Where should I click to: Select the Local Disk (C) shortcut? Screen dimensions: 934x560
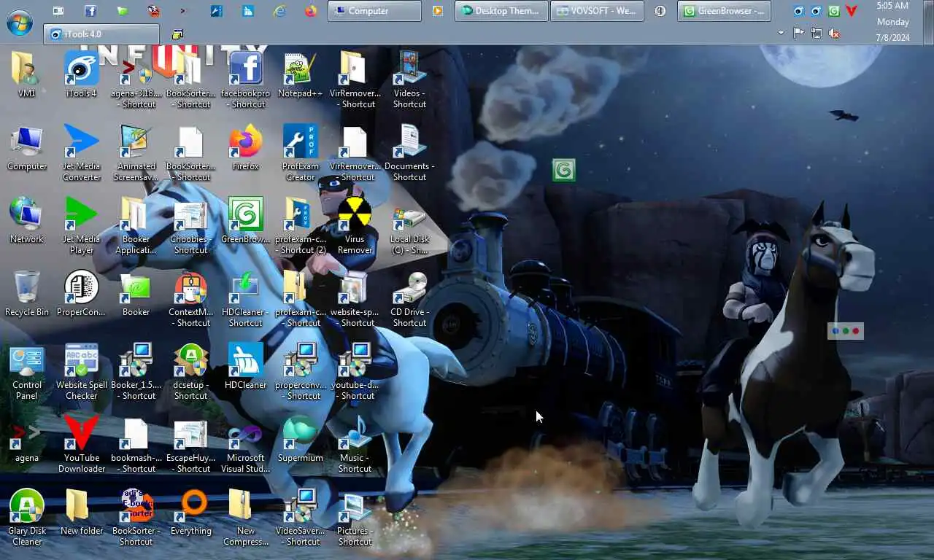pyautogui.click(x=409, y=225)
